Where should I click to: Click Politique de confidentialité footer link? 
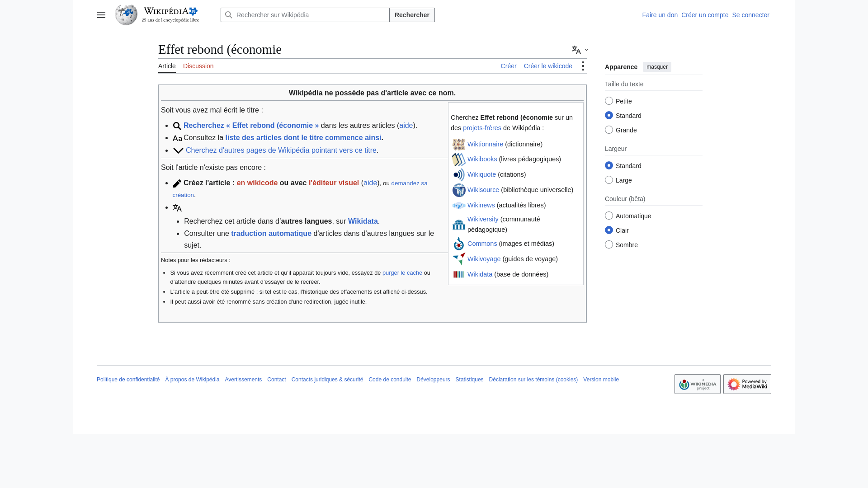pos(128,380)
